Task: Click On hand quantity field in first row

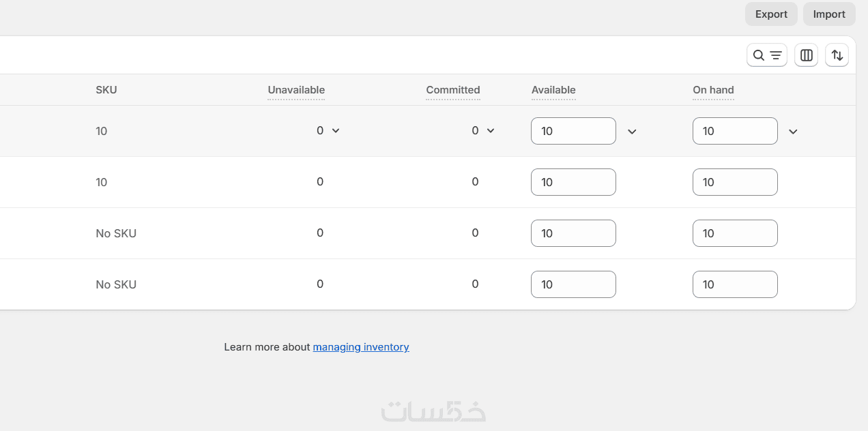Action: 735,131
